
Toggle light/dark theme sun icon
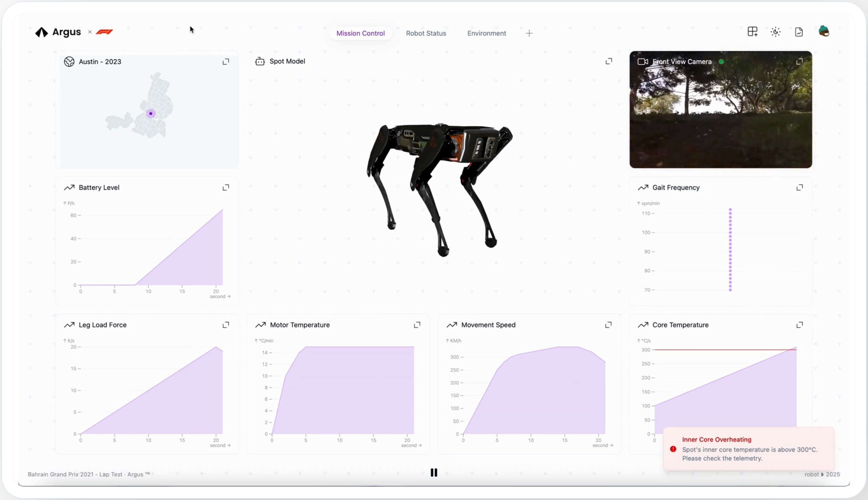(x=775, y=32)
